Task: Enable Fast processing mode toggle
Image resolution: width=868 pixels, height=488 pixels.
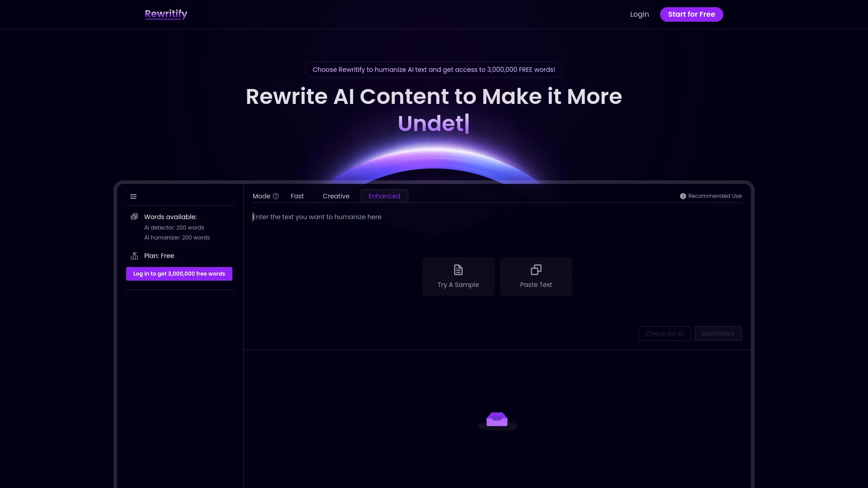Action: tap(297, 196)
